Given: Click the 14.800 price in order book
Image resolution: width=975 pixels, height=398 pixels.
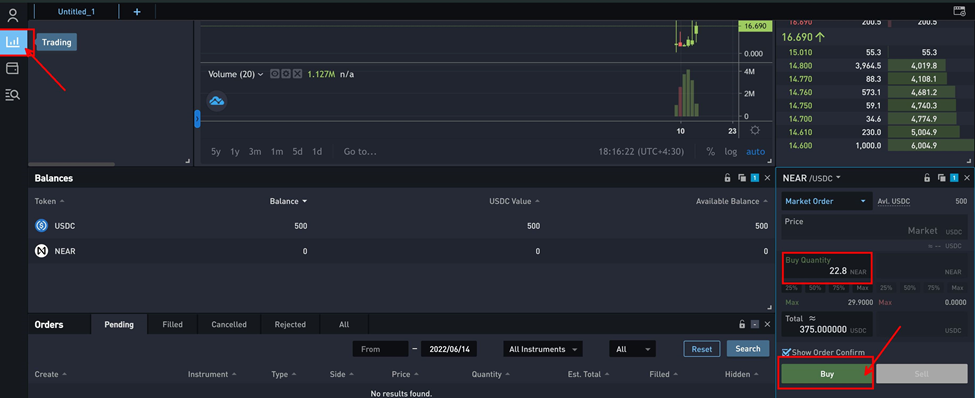Looking at the screenshot, I should 800,65.
